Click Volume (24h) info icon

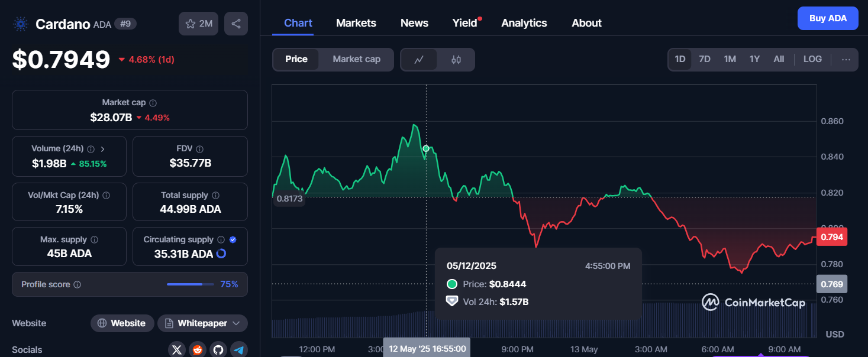pos(91,149)
